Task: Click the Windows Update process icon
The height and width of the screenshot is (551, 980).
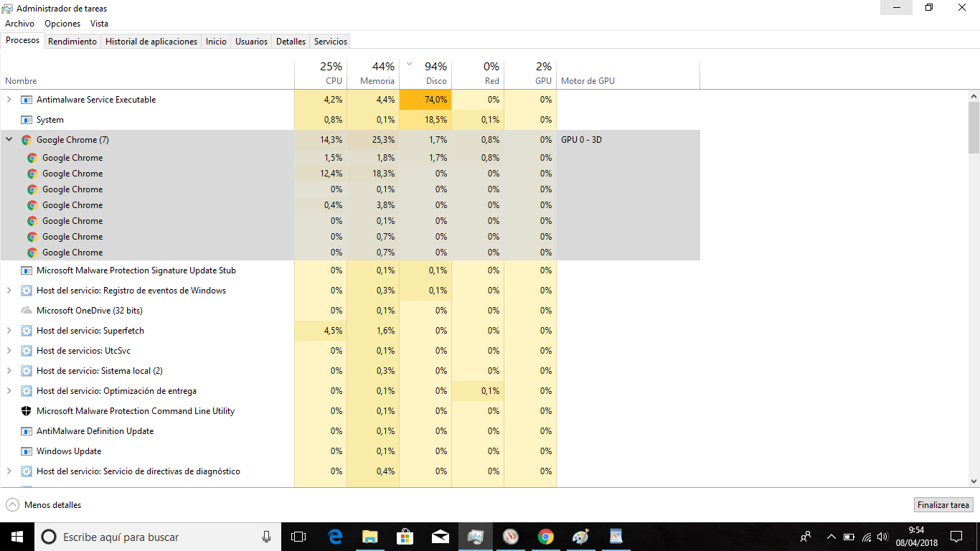Action: [x=27, y=451]
